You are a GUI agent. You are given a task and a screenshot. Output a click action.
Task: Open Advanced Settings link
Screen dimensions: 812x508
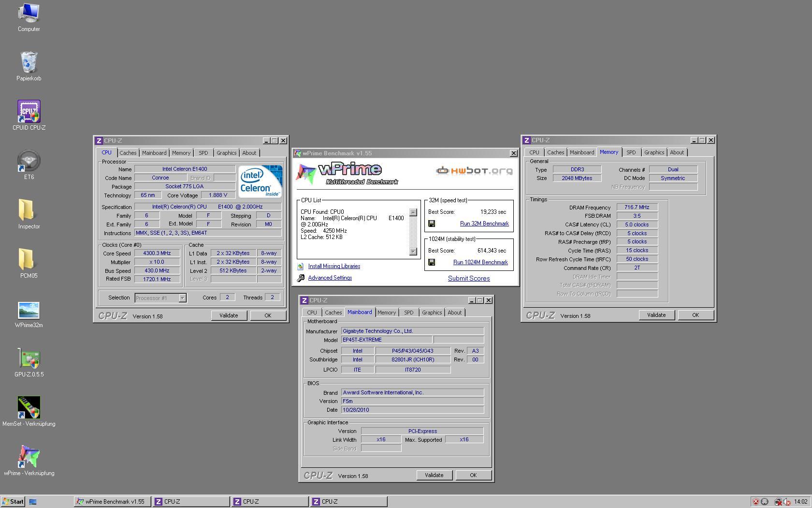click(x=330, y=278)
